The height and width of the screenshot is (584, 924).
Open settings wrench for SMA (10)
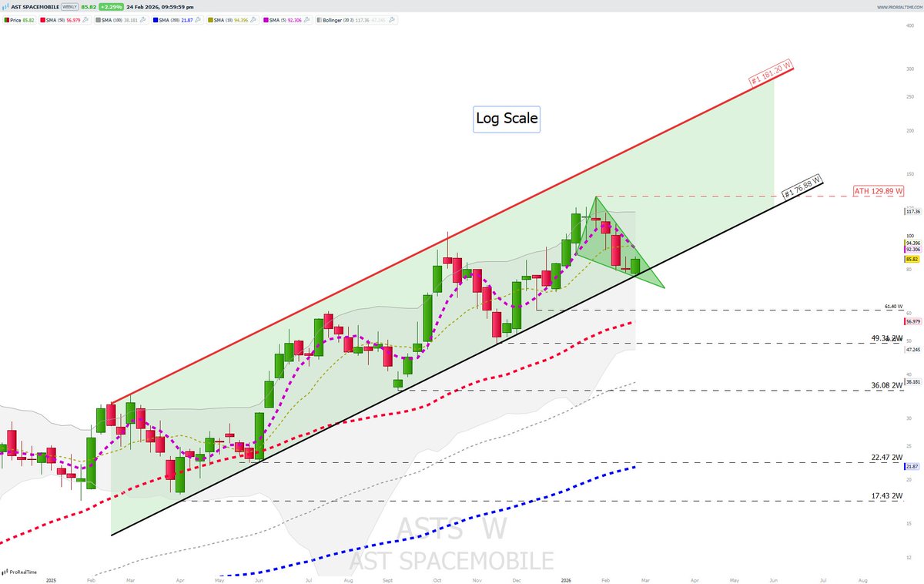[x=253, y=20]
